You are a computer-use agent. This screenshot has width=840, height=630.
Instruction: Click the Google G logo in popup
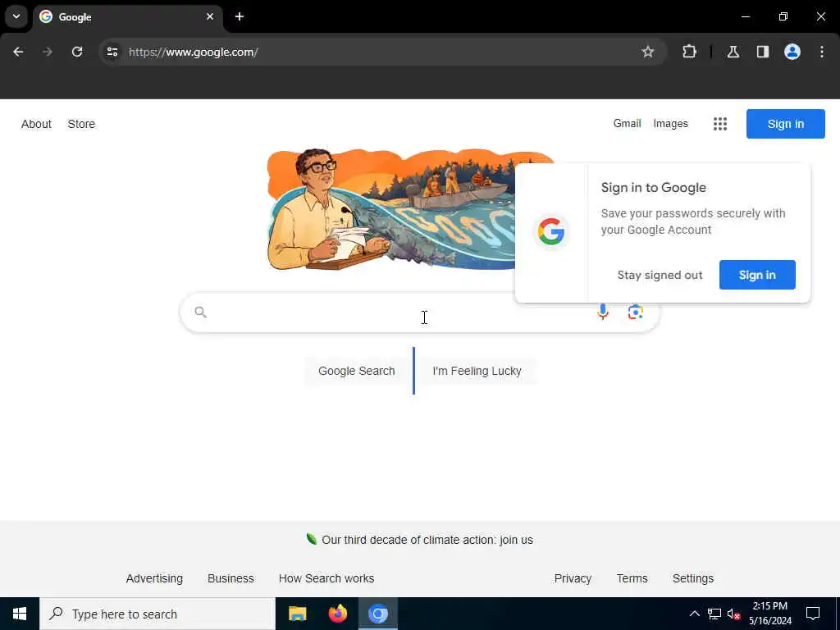pos(550,232)
